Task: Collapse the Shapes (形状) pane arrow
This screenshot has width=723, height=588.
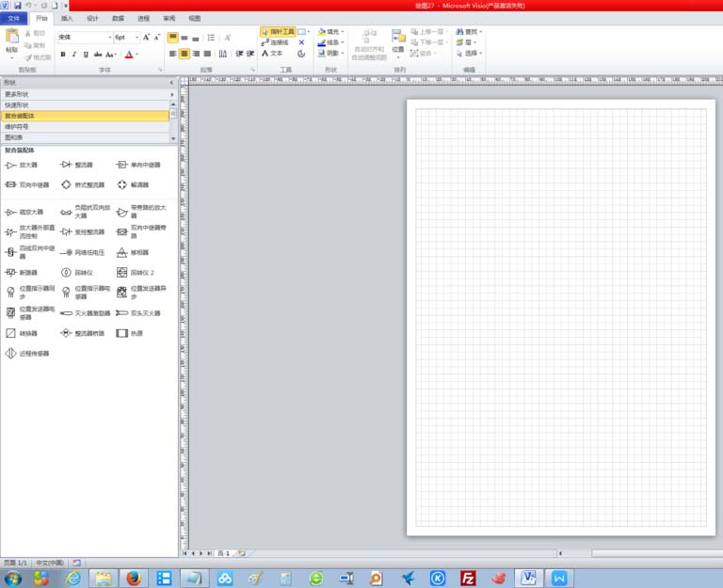Action: tap(172, 83)
